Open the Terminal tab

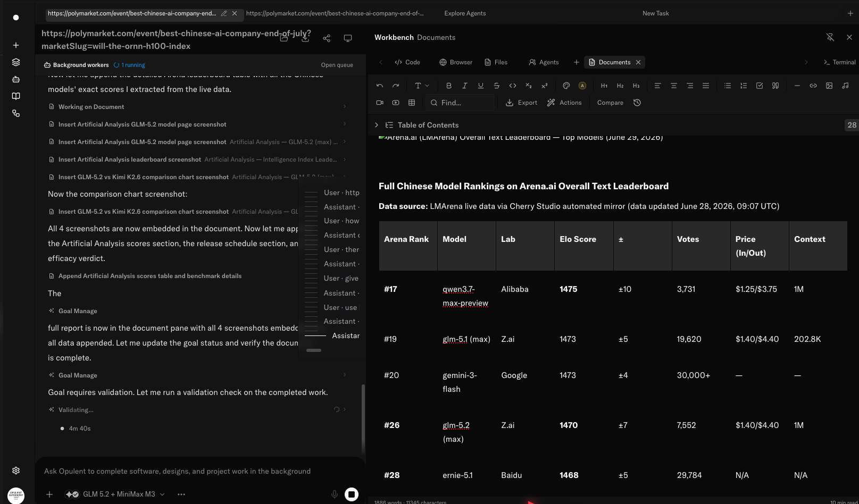point(839,62)
